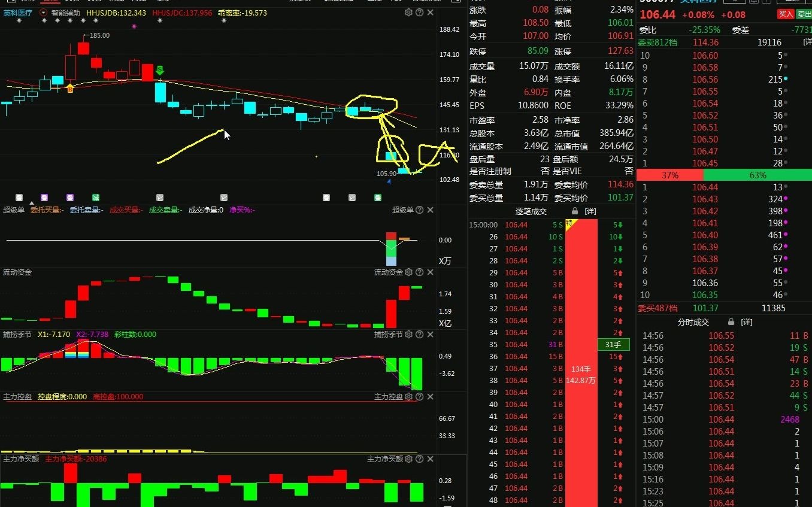Click the 捕捞季节 panel title at left
This screenshot has height=507, width=812.
[x=17, y=335]
